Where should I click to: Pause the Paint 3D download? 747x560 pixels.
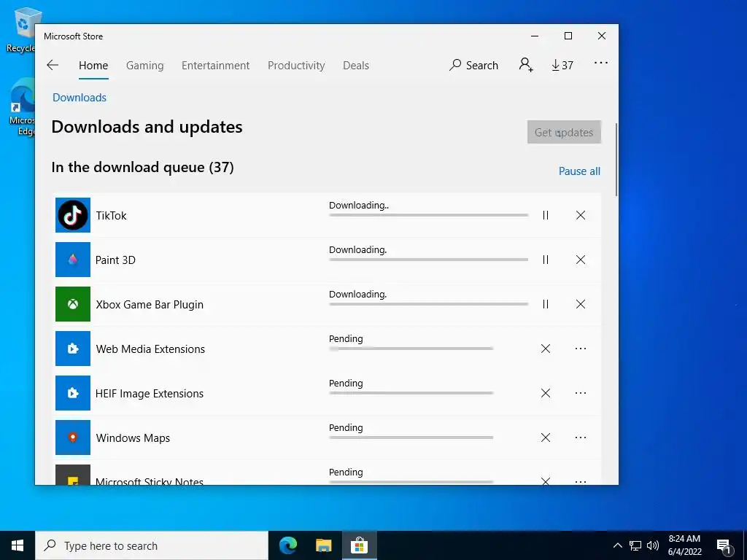tap(546, 260)
